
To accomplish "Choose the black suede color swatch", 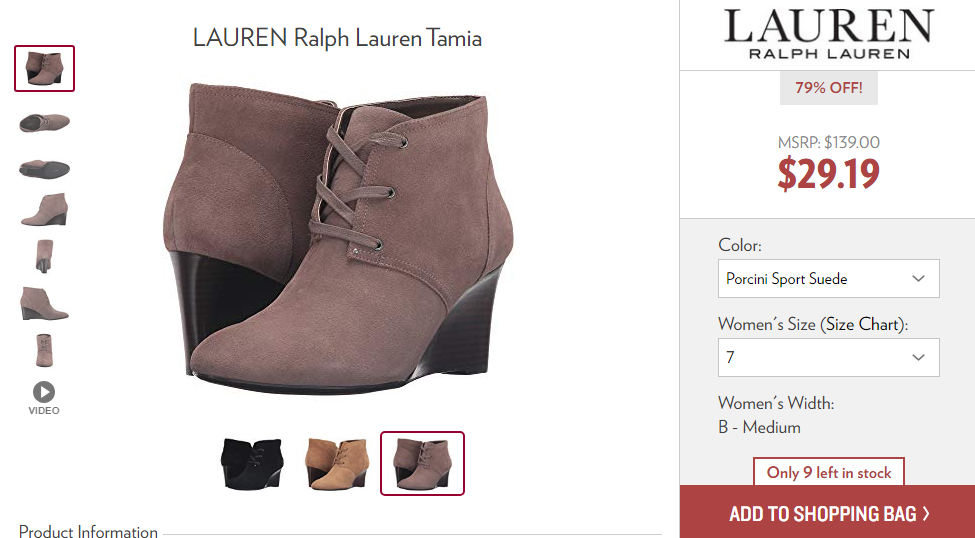I will point(252,463).
